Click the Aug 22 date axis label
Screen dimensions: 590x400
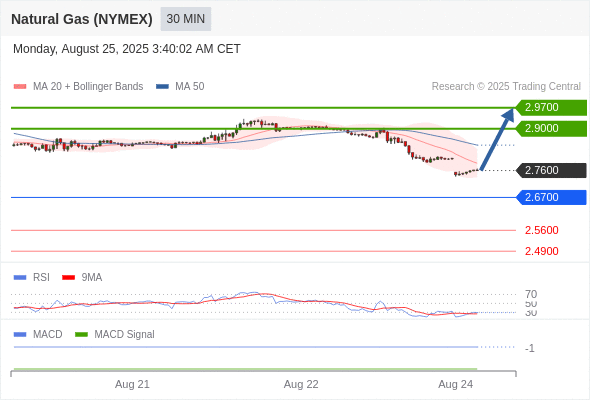[x=301, y=384]
